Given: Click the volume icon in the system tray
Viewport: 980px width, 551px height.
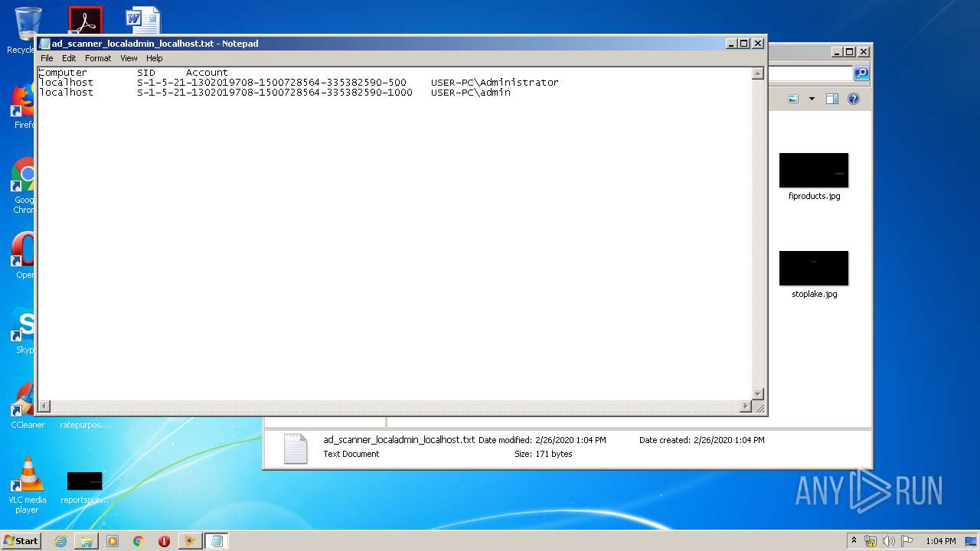Looking at the screenshot, I should [889, 541].
